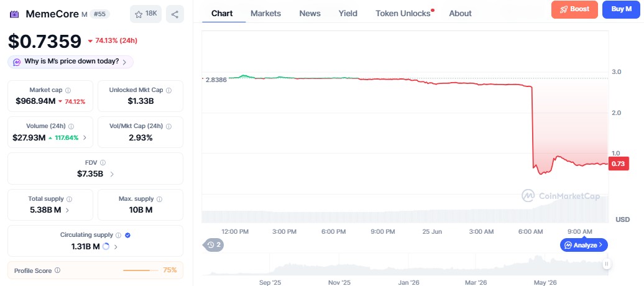The height and width of the screenshot is (286, 644).
Task: Expand Circulating supply details chevron
Action: pyautogui.click(x=116, y=247)
